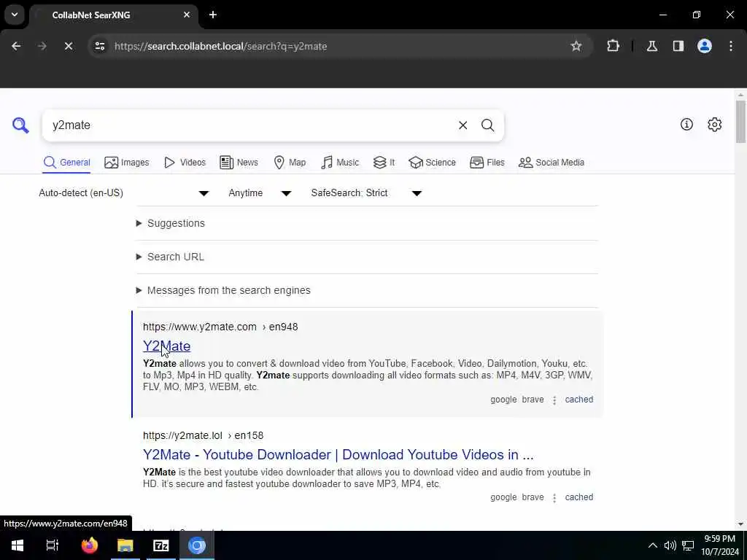Screen dimensions: 747x560
Task: Open the Anytime time range dropdown
Action: point(260,192)
